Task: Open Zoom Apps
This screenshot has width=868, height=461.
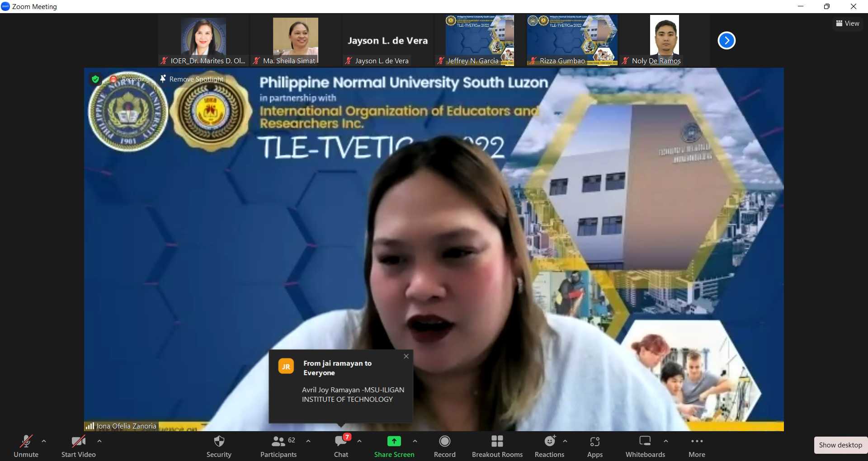Action: coord(594,445)
